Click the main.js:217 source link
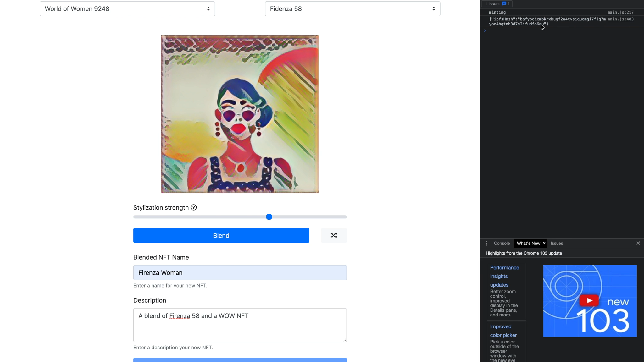The width and height of the screenshot is (644, 362). [x=620, y=12]
